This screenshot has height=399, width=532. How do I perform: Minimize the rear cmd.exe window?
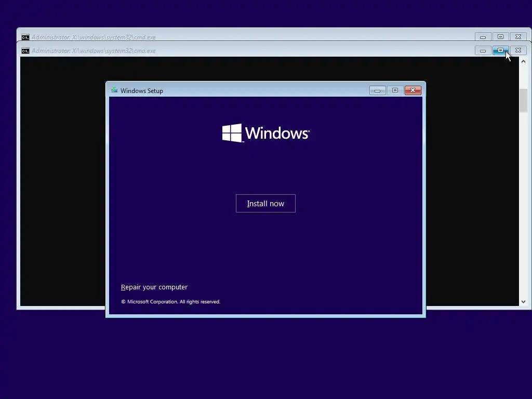483,37
